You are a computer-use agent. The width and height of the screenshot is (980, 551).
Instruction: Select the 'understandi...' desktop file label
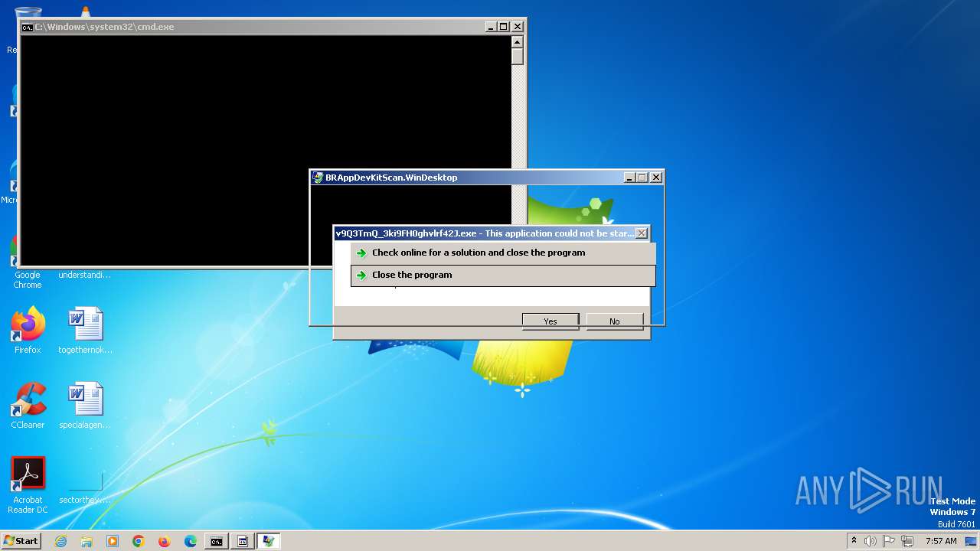85,275
